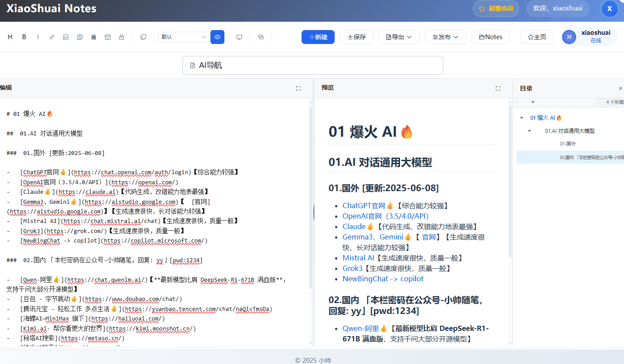Click the '欢迎, xiaoshuai' greeting pill

click(558, 8)
